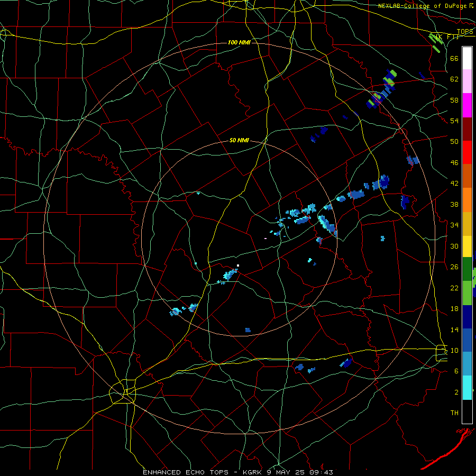The width and height of the screenshot is (476, 476).
Task: Click the legend value "58"
Action: point(454,100)
